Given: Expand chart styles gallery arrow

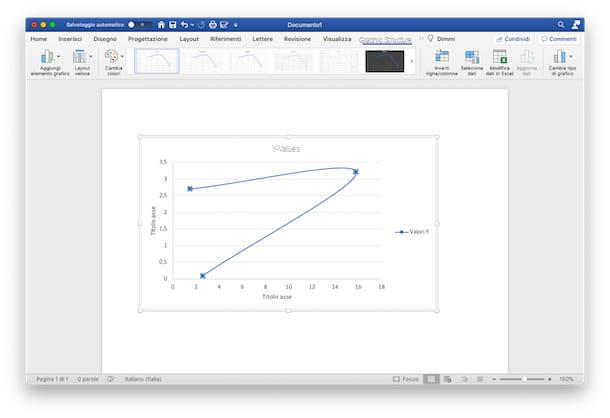Looking at the screenshot, I should 412,61.
